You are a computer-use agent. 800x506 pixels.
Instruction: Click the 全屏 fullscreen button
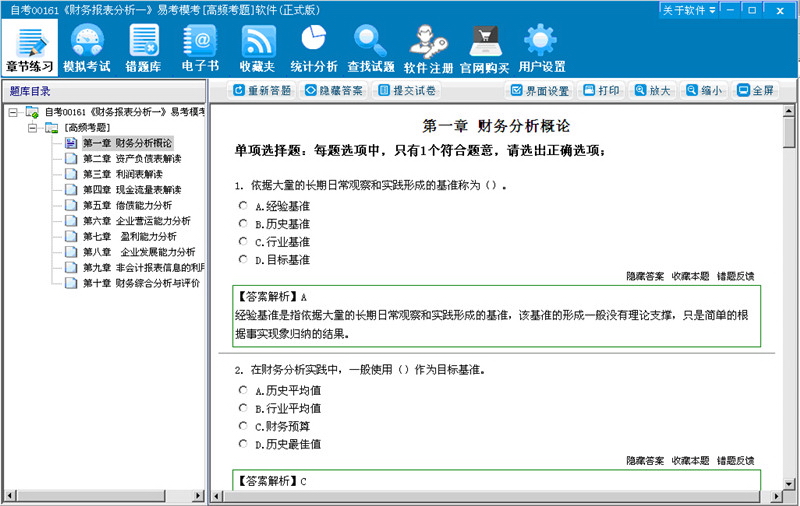tap(756, 90)
